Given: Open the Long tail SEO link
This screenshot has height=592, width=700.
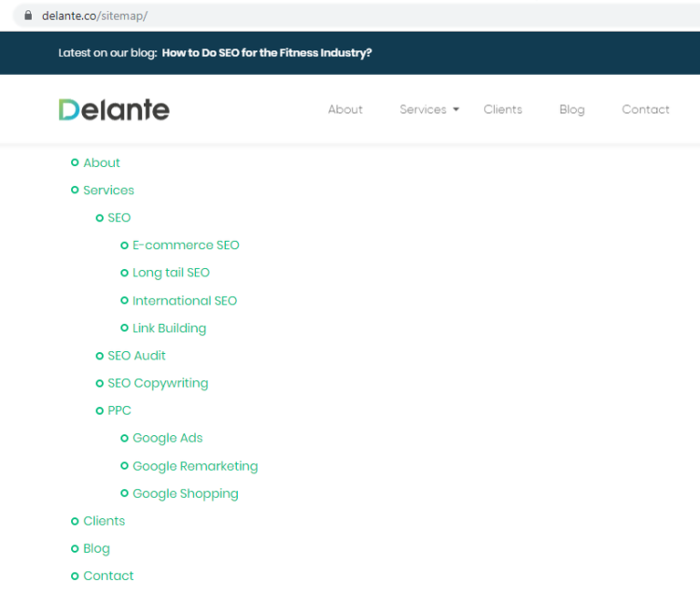Looking at the screenshot, I should pyautogui.click(x=171, y=273).
